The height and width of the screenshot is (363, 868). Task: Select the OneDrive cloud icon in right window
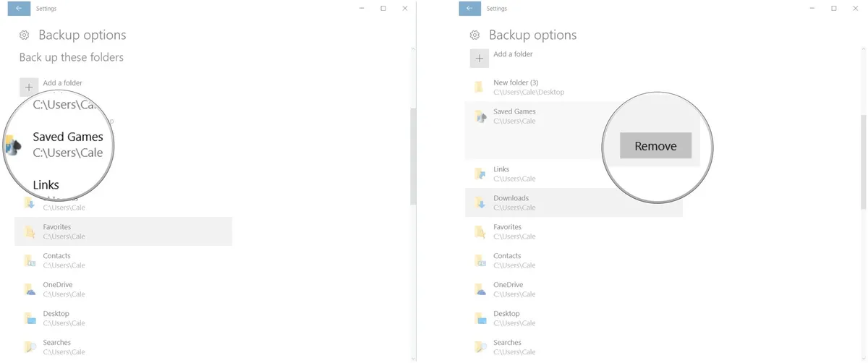pyautogui.click(x=480, y=289)
